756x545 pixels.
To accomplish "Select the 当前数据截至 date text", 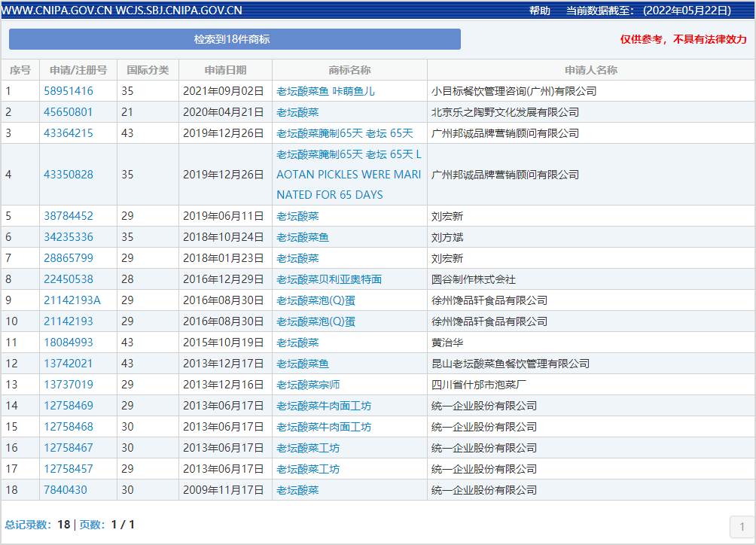I will pyautogui.click(x=649, y=11).
